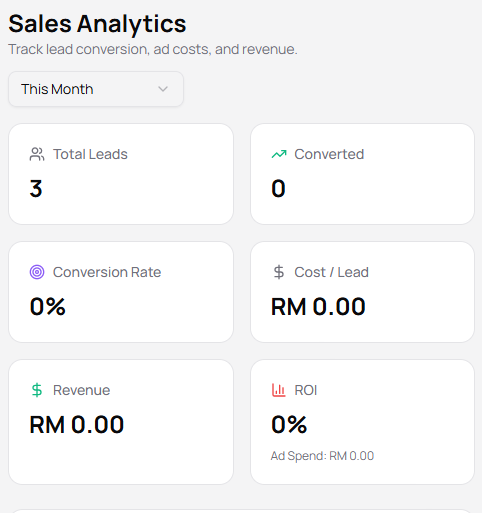Select the Revenue label
The height and width of the screenshot is (513, 482).
tap(82, 390)
